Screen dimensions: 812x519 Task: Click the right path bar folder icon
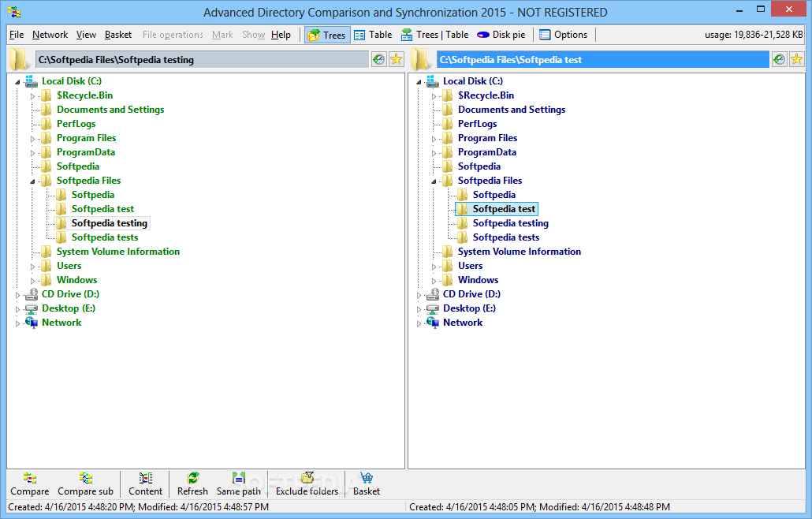pos(420,60)
